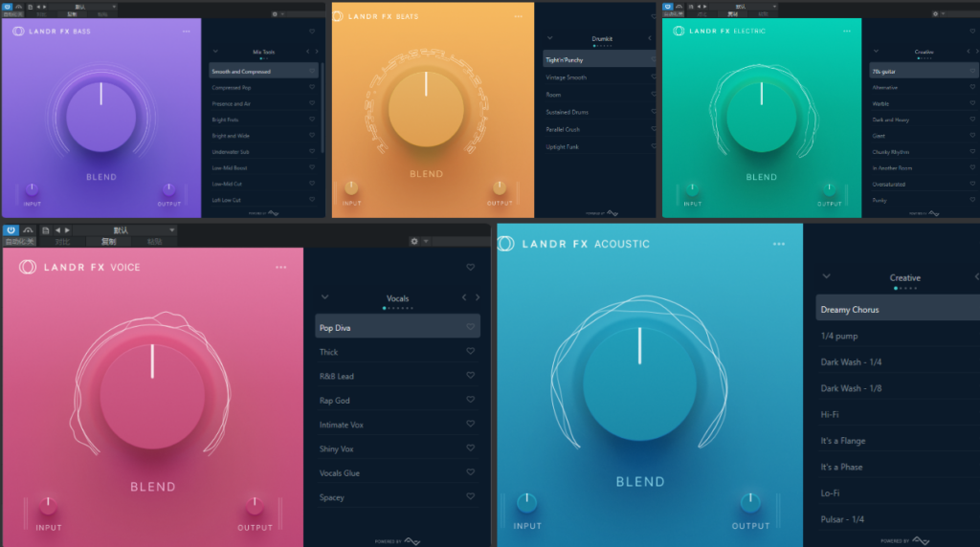Open the LANDR FX Beats three-dot menu
Viewport: 980px width, 547px height.
pyautogui.click(x=518, y=17)
